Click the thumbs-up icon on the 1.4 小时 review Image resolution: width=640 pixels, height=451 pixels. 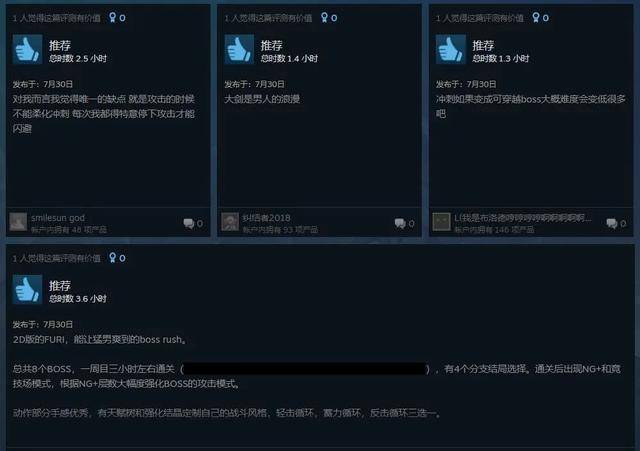coord(239,49)
